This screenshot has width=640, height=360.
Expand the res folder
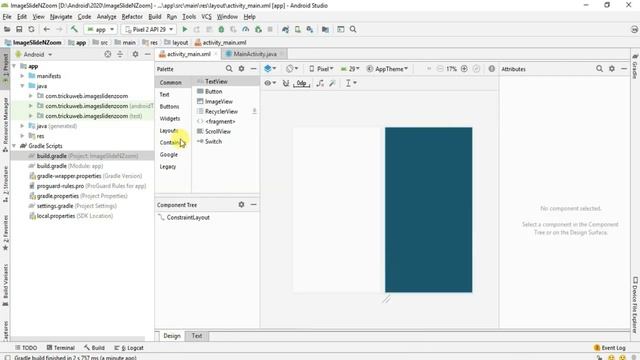click(x=22, y=136)
